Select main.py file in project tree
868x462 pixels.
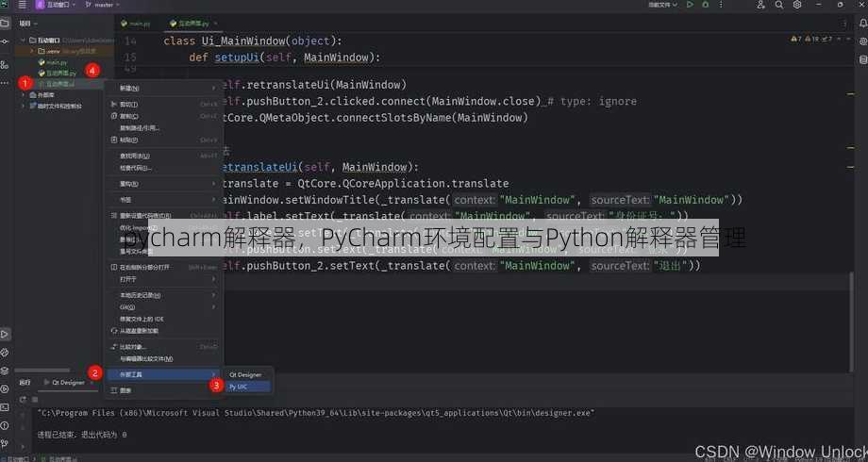click(53, 62)
